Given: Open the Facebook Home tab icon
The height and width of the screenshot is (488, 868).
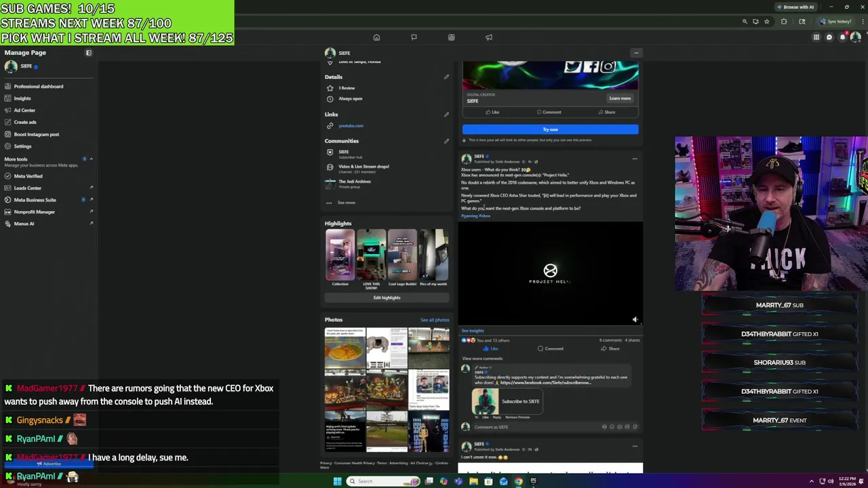Looking at the screenshot, I should (376, 37).
